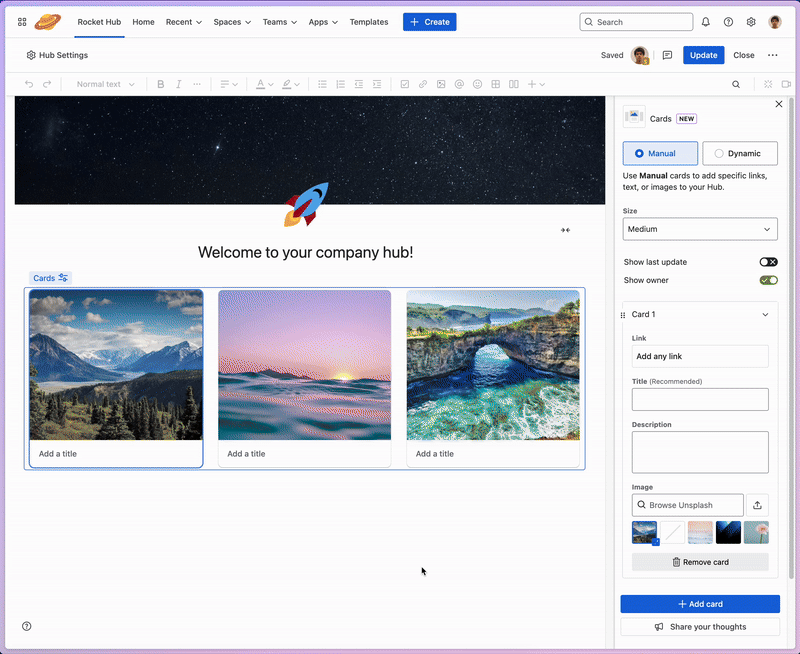This screenshot has height=654, width=800.
Task: Click the Title input field
Action: (x=700, y=399)
